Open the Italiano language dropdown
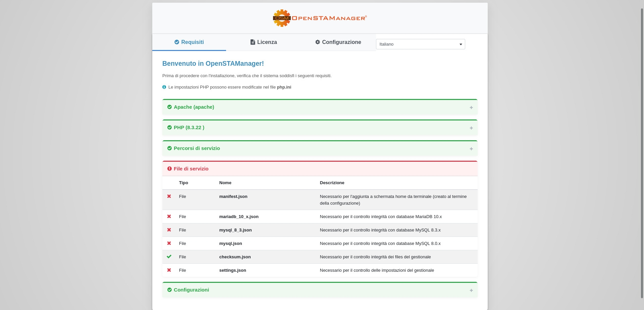644x310 pixels. 420,44
